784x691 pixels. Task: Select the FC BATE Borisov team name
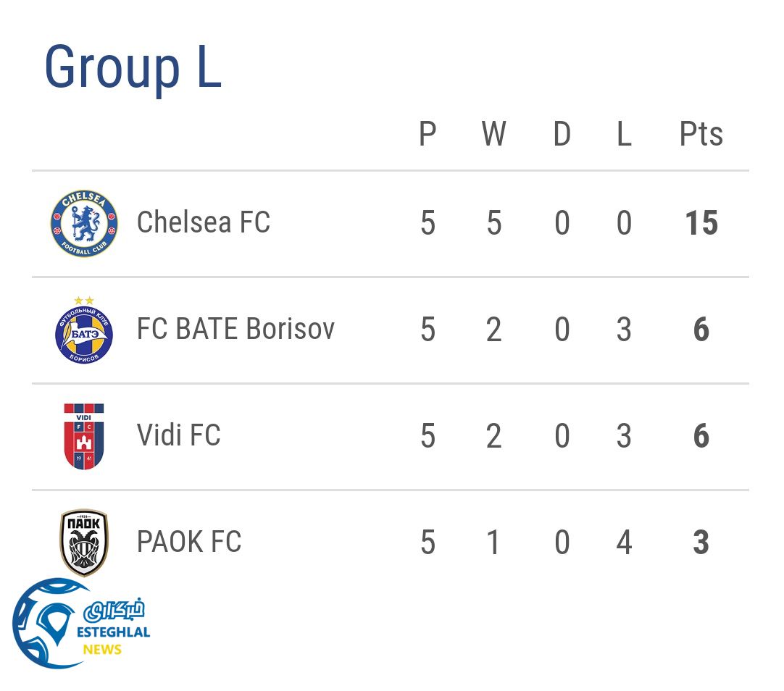click(235, 330)
